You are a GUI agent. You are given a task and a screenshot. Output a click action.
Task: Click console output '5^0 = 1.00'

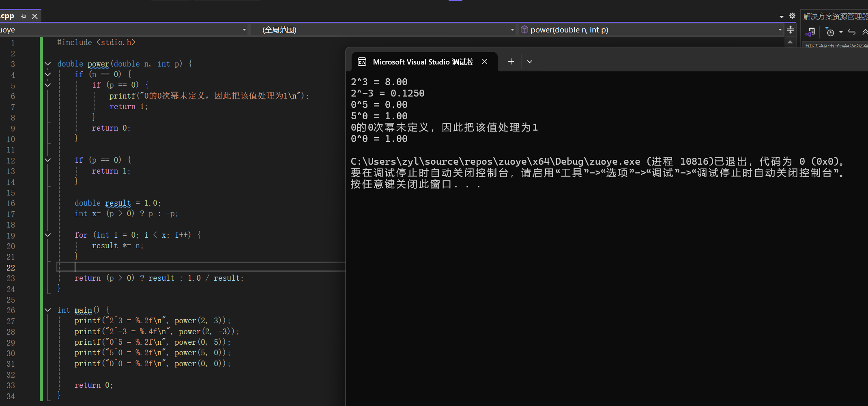pos(379,116)
